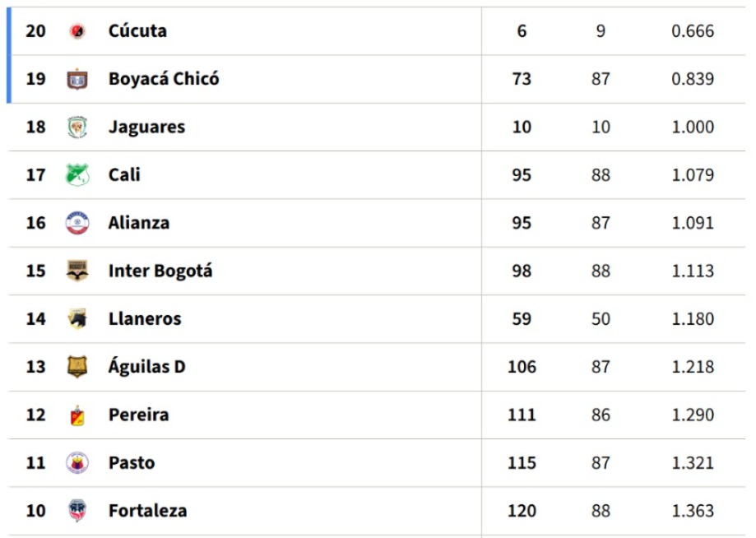
Task: Click the Pasto team badge
Action: pyautogui.click(x=77, y=463)
